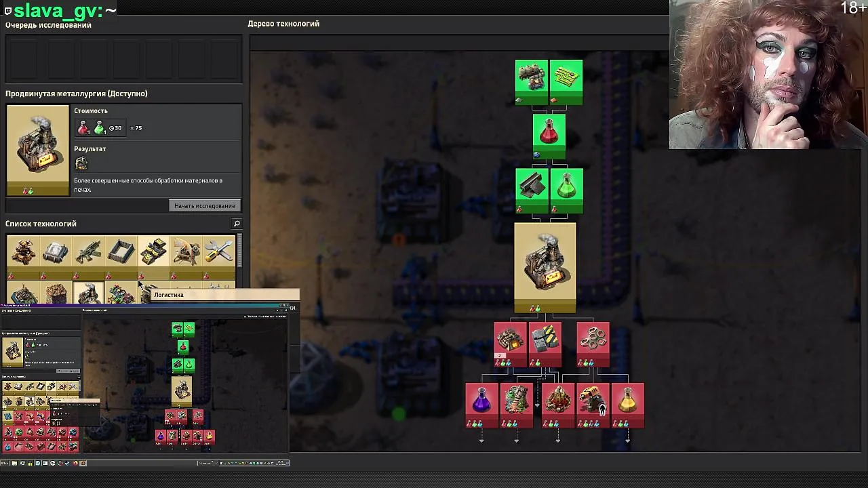
Task: Click the steel furnace result item icon
Action: [x=81, y=163]
